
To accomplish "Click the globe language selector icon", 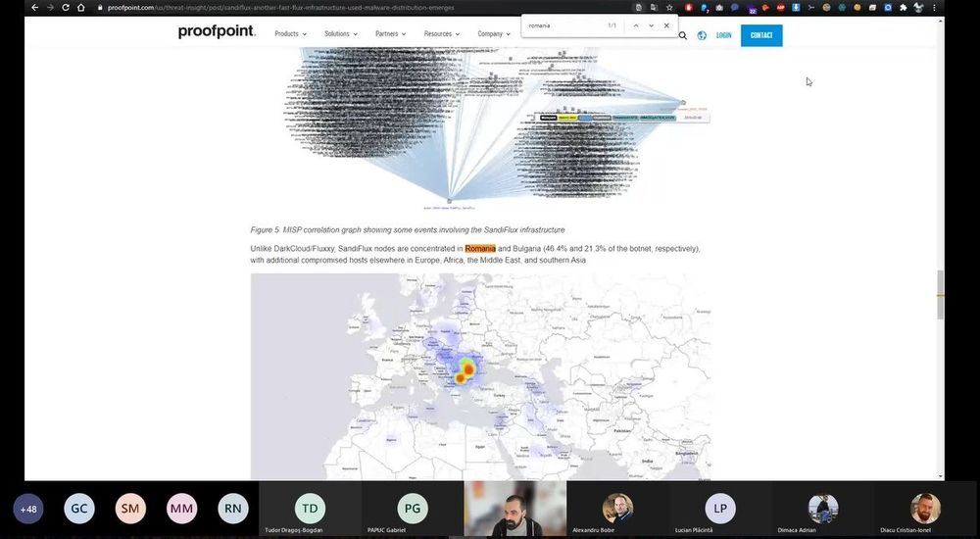I will click(x=702, y=35).
